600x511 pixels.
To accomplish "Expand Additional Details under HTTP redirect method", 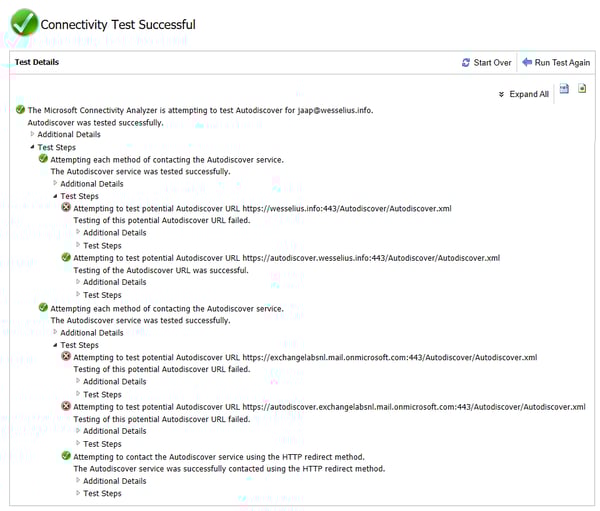I will [x=115, y=481].
